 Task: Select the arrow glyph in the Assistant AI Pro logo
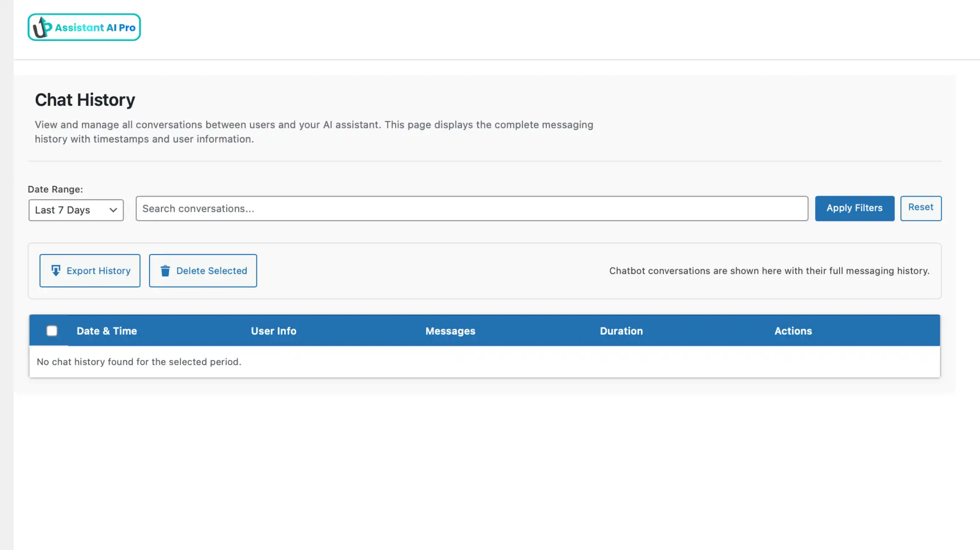[x=41, y=27]
